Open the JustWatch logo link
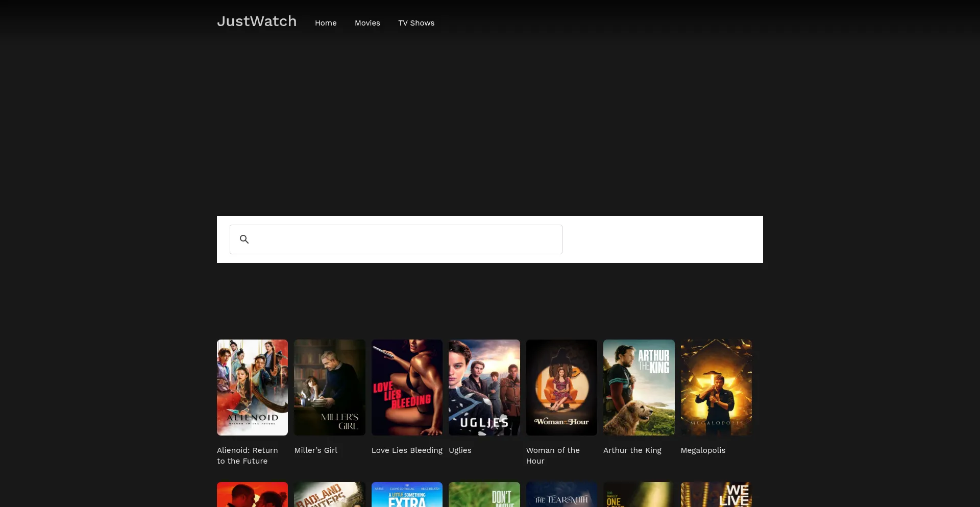 point(257,21)
